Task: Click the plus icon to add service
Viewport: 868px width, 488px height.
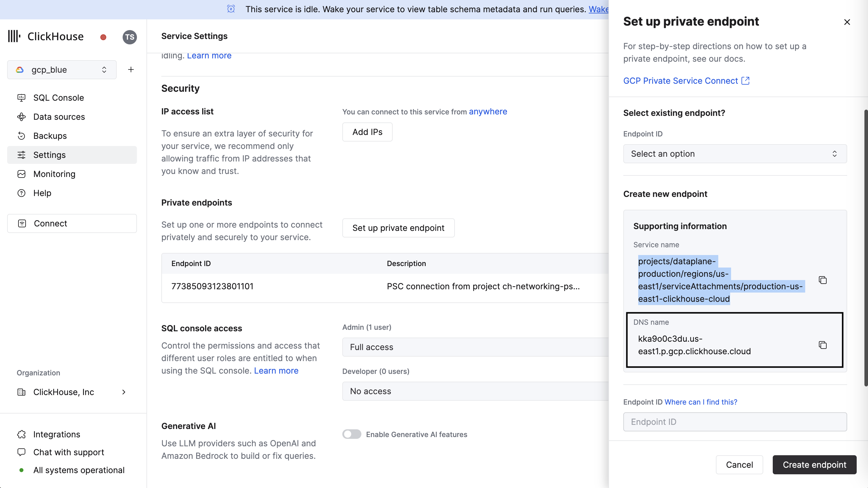Action: pos(131,69)
